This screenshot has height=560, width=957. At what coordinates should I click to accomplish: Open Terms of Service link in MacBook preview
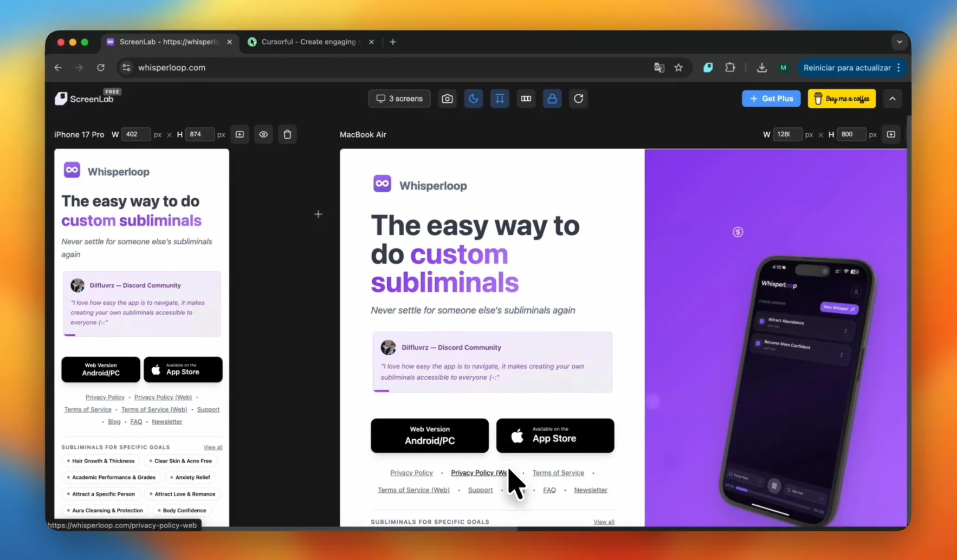[558, 473]
